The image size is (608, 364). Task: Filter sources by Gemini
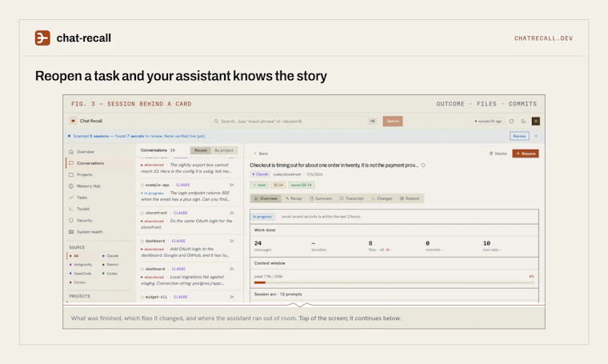tap(110, 265)
